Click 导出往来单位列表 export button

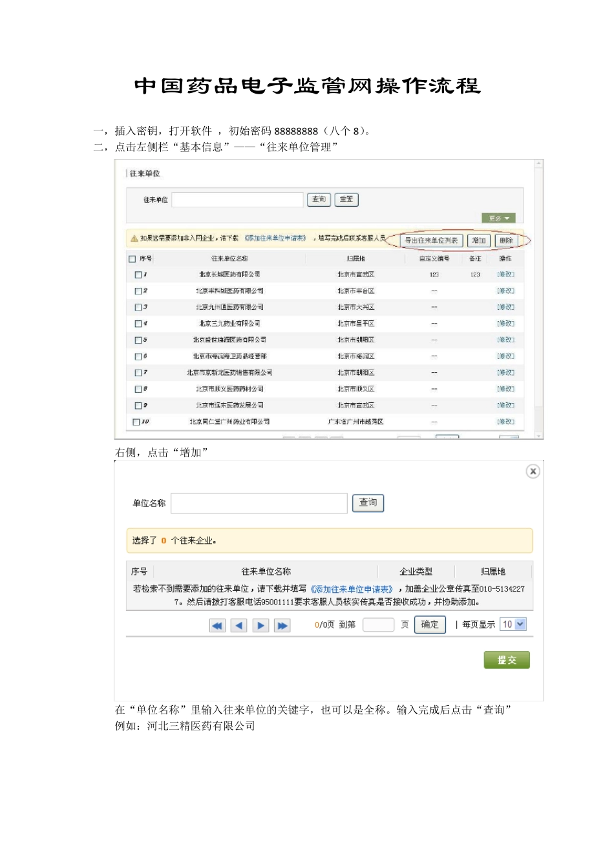(431, 241)
